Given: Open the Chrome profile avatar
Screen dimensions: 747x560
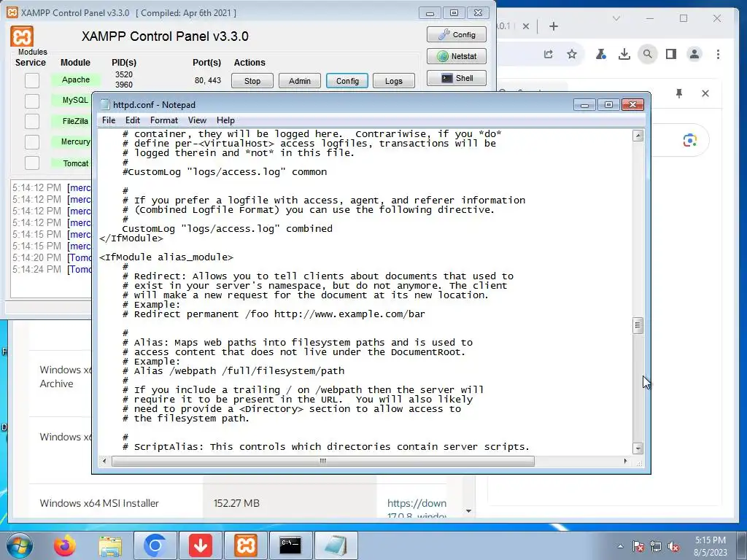Looking at the screenshot, I should click(694, 54).
